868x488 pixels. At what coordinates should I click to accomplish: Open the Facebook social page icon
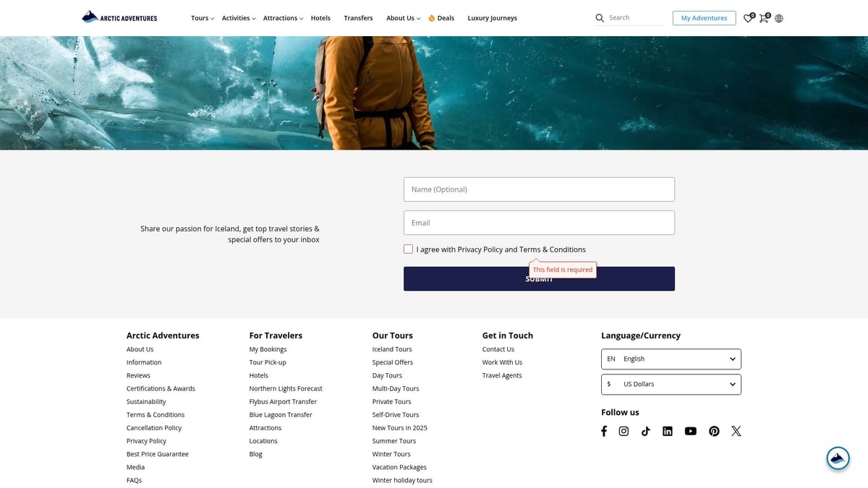click(604, 431)
